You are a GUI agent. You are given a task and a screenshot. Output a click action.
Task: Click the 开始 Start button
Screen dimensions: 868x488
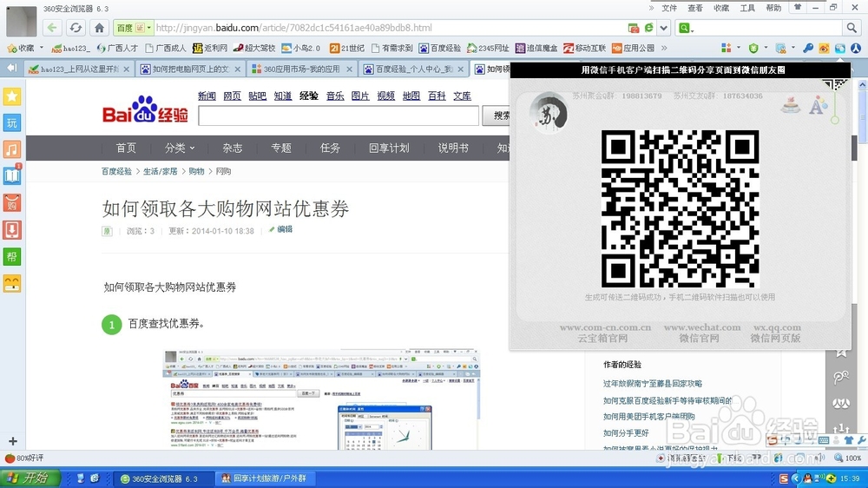30,478
